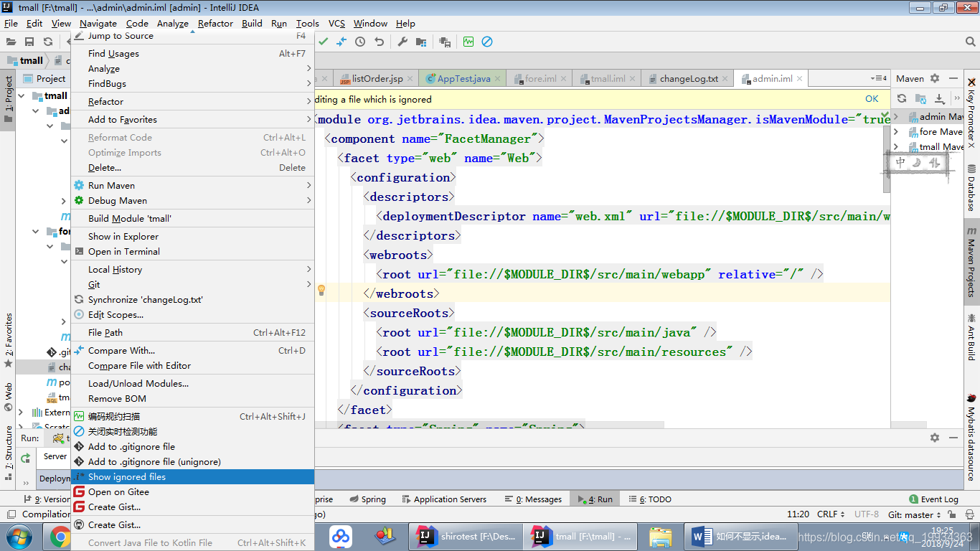Screen dimensions: 980x551
Task: Open the Baidu cloud taskbar icon
Action: point(341,536)
